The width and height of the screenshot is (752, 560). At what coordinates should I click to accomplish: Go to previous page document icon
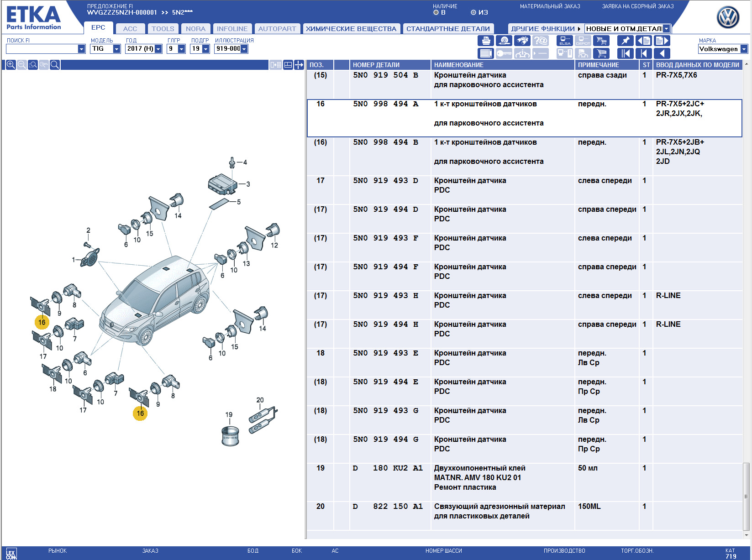coord(644,41)
